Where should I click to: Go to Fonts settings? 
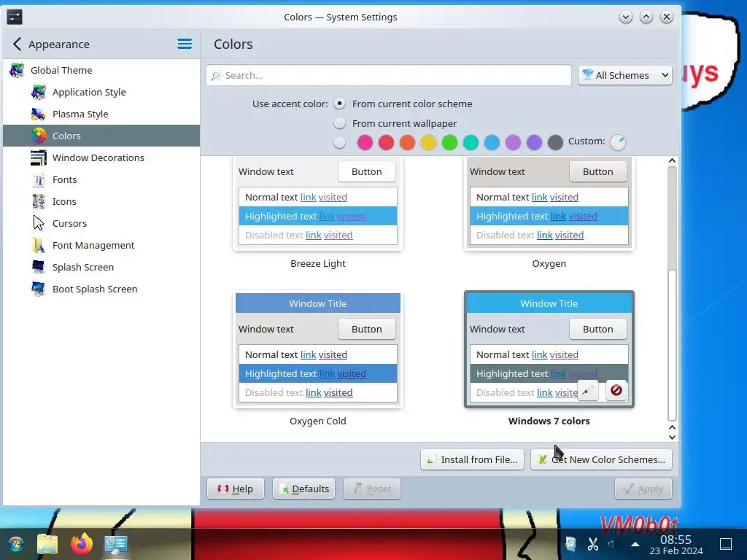(x=101, y=179)
